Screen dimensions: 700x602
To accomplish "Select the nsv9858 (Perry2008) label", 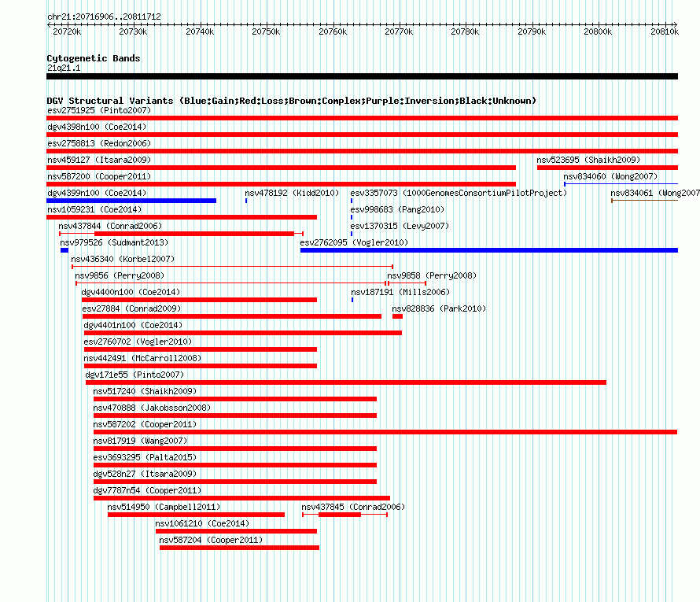I will click(x=432, y=275).
